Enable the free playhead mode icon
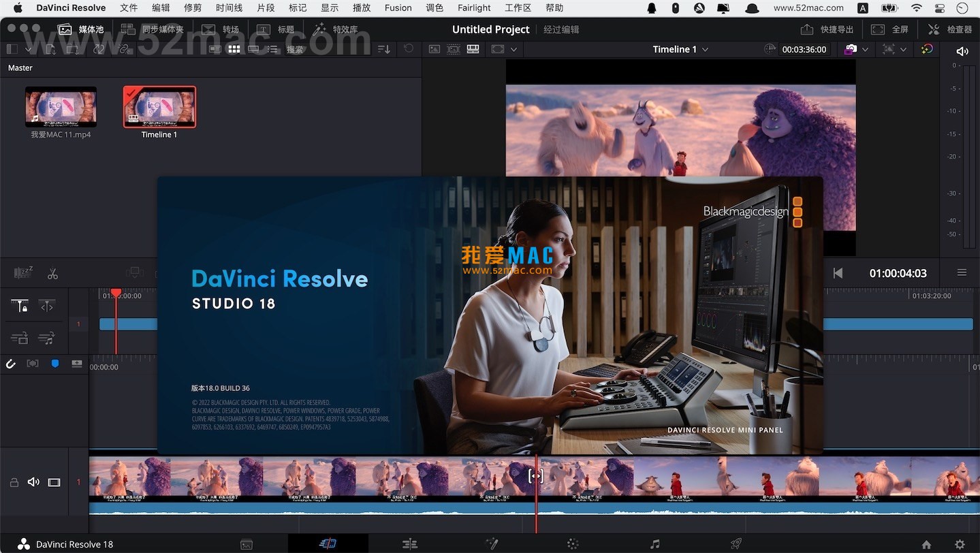 point(46,306)
